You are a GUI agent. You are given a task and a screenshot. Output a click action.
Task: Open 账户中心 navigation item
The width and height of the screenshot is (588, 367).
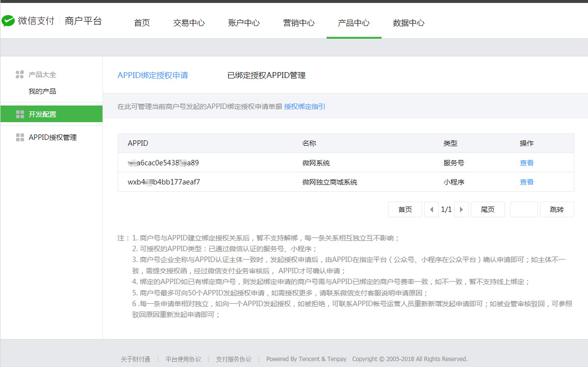[x=244, y=23]
